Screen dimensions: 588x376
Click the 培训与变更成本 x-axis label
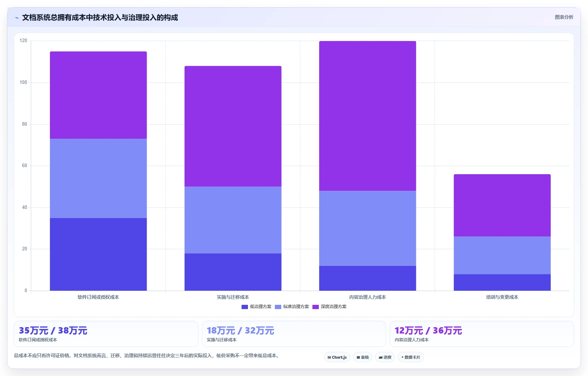(x=502, y=297)
